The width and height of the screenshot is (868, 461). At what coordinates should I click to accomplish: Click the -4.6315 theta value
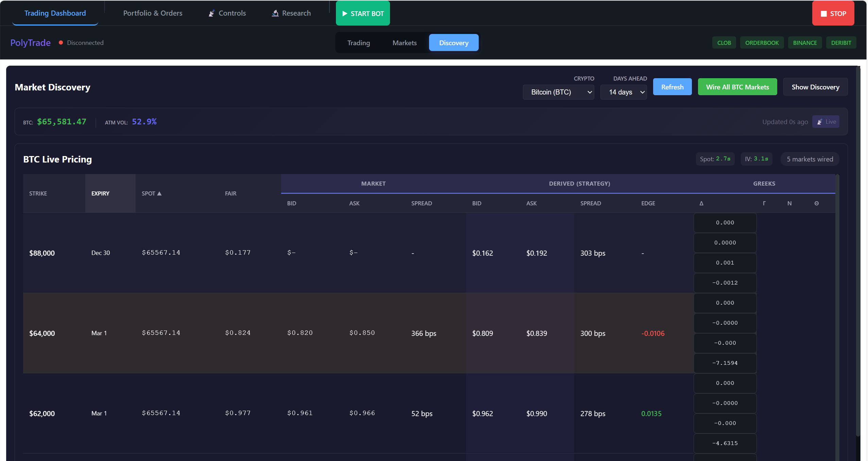[725, 443]
